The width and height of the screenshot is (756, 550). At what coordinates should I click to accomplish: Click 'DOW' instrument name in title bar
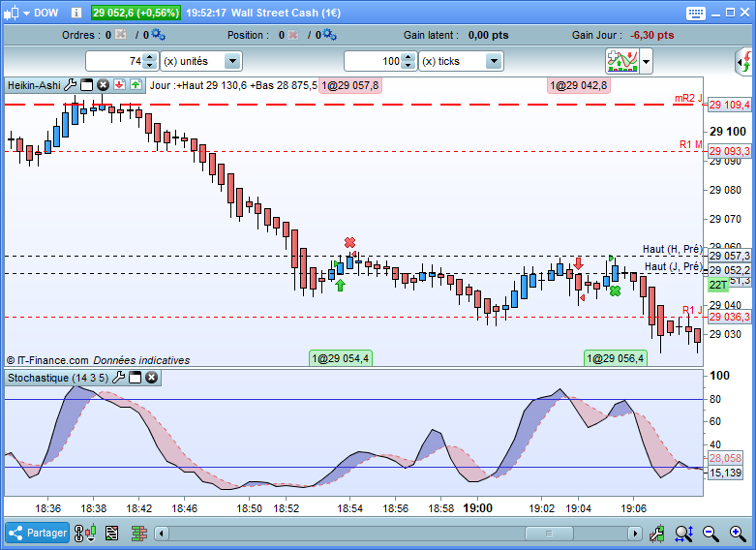click(46, 13)
